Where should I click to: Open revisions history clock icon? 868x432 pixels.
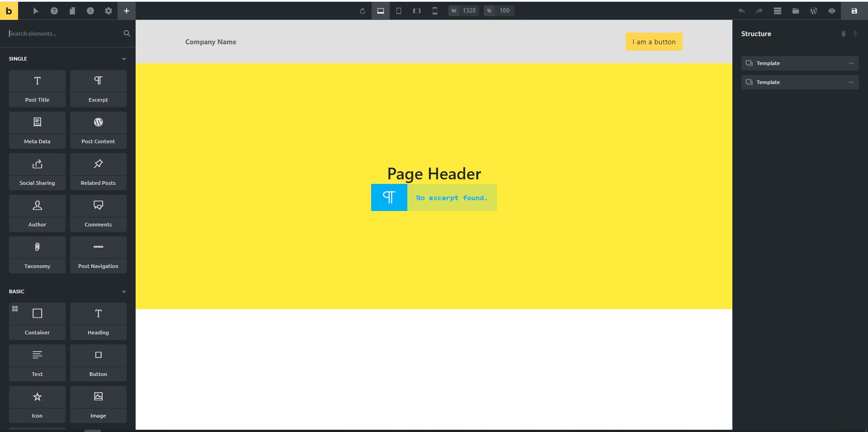click(x=90, y=11)
